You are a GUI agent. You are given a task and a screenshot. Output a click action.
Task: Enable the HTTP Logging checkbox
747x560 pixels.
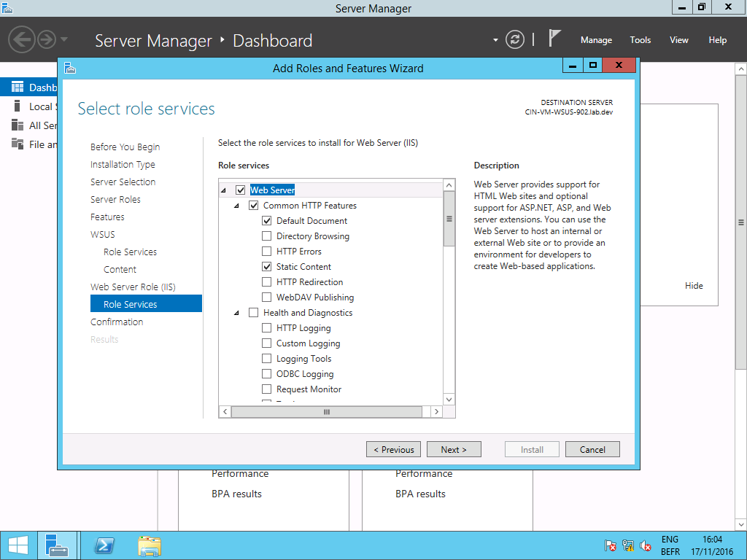click(267, 327)
